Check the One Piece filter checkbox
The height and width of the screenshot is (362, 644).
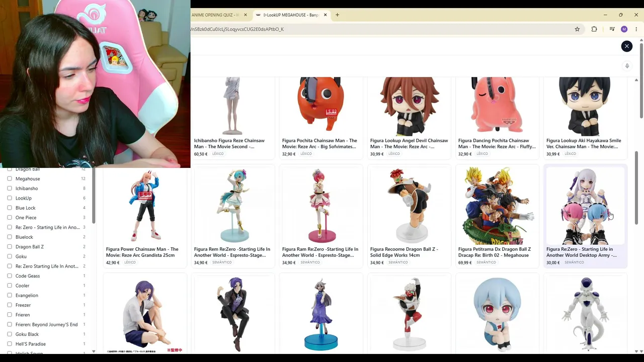click(10, 218)
